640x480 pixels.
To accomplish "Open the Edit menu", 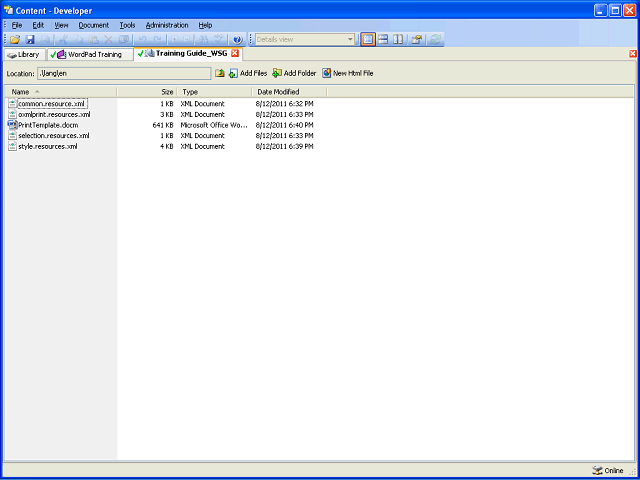I will click(x=38, y=25).
